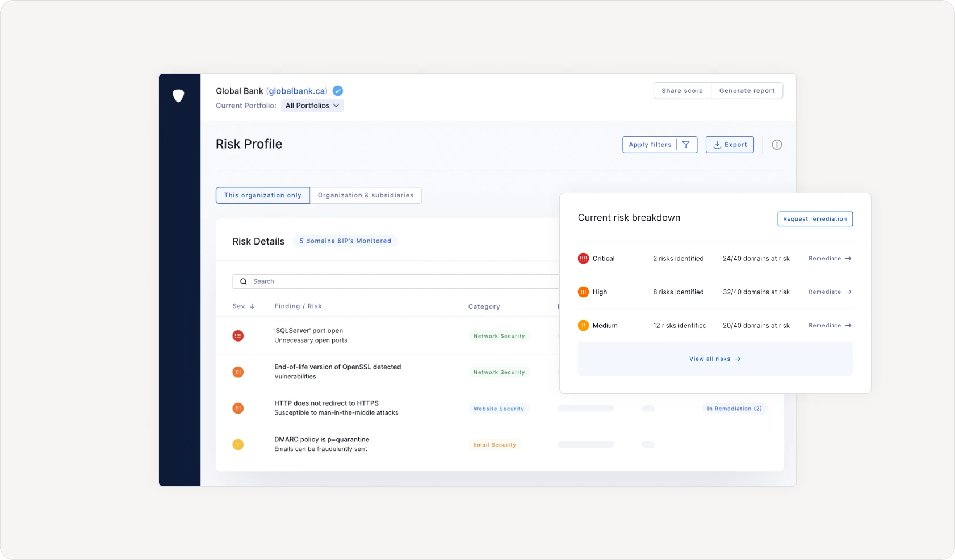Click the Generate report button
Screen dimensions: 955x560
tap(747, 91)
